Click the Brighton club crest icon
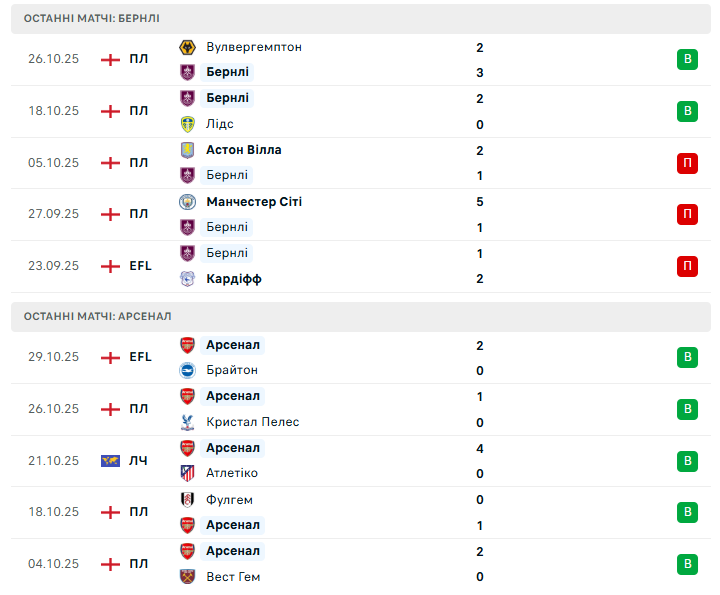The image size is (720, 595). pyautogui.click(x=186, y=370)
